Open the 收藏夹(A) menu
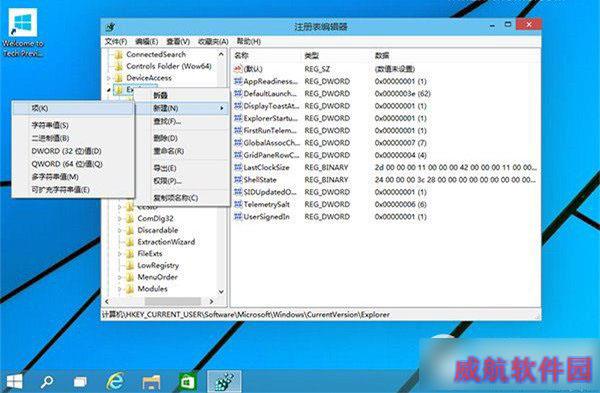Screen dimensions: 600x393 tap(213, 41)
